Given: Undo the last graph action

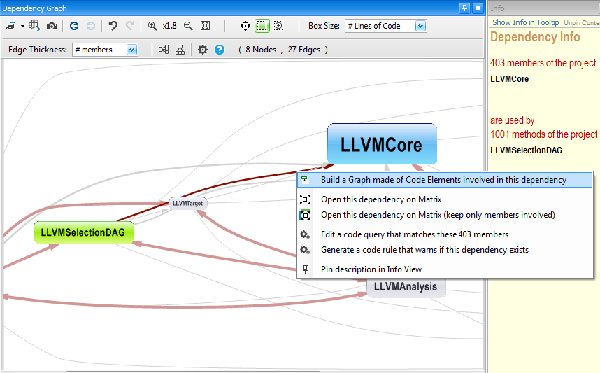Looking at the screenshot, I should tap(112, 26).
